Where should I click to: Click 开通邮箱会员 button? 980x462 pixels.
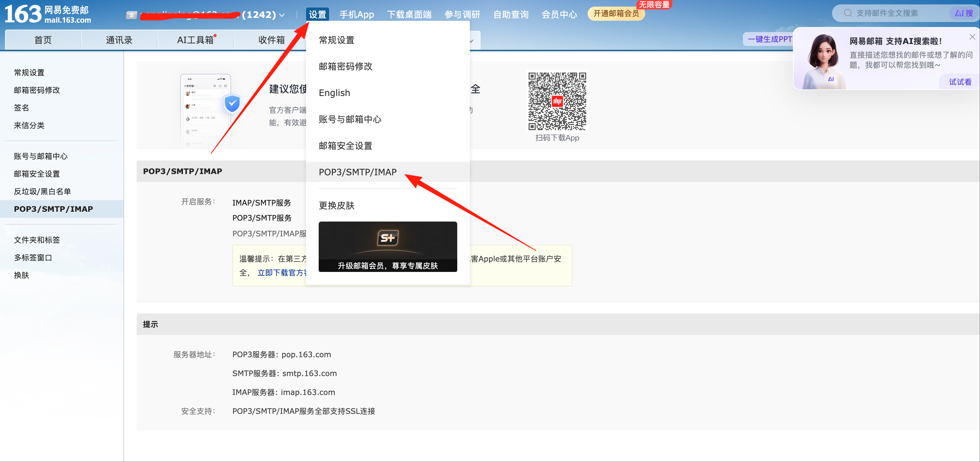(616, 14)
